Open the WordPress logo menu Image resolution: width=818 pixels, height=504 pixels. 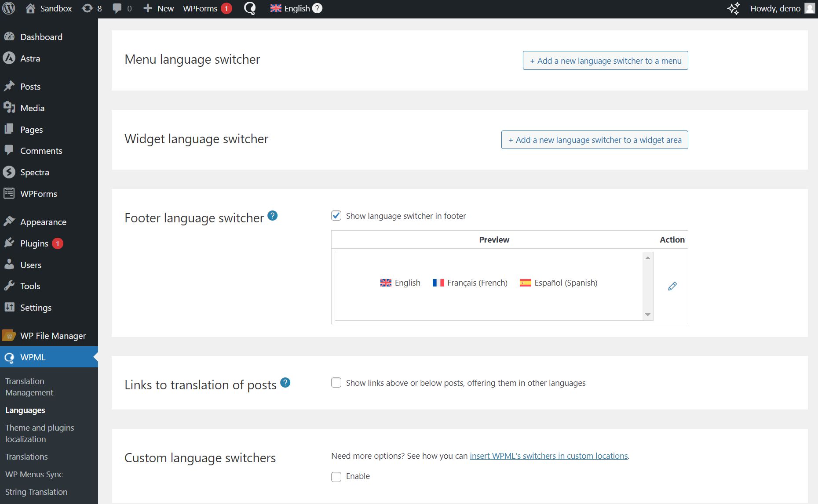coord(9,8)
